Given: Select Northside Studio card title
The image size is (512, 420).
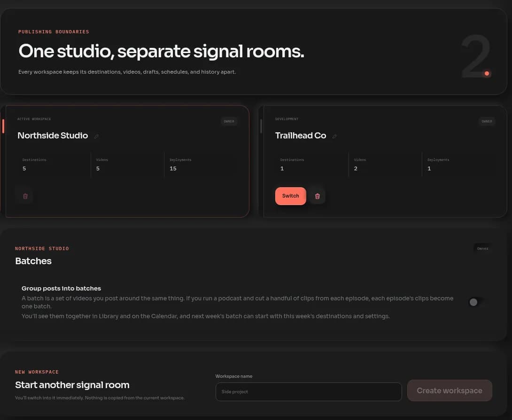Looking at the screenshot, I should coord(53,136).
